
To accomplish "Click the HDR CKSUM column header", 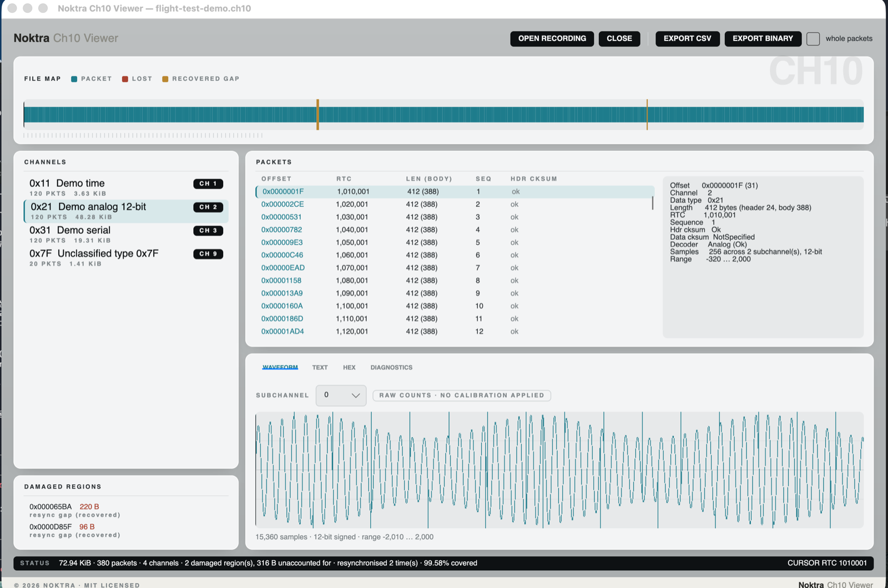I will (x=534, y=179).
